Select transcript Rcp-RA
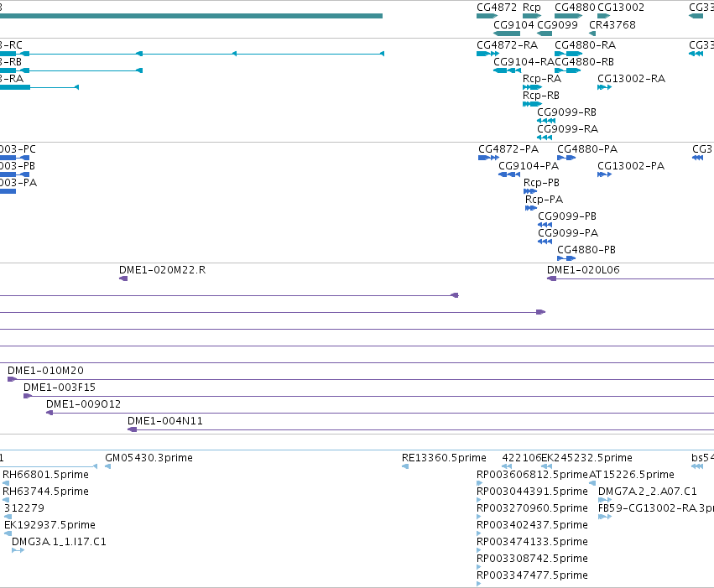Screen dimensions: 714x588 (x=542, y=78)
